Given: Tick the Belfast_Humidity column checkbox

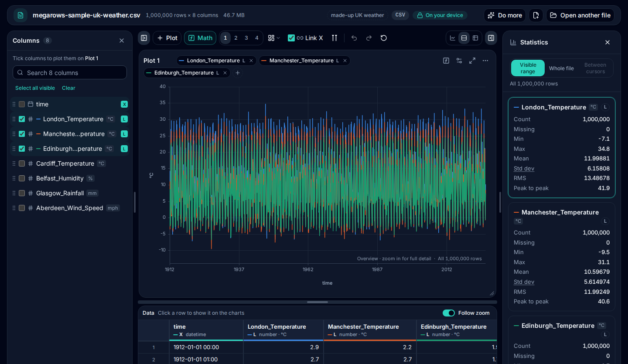Looking at the screenshot, I should click(22, 178).
